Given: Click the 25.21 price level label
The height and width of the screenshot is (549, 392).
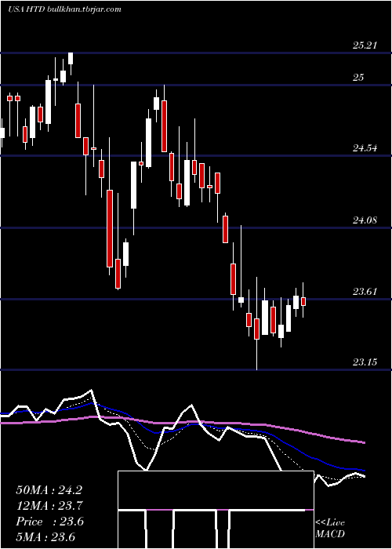Looking at the screenshot, I should 365,45.
